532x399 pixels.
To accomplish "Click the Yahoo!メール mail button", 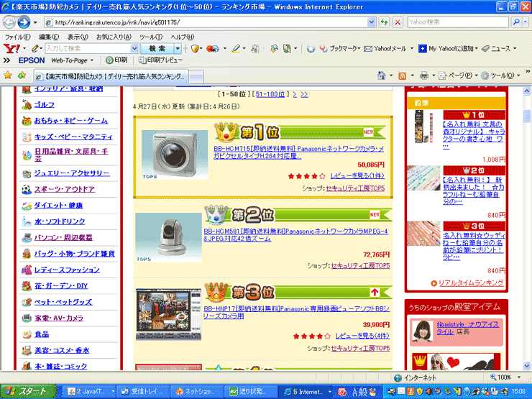I will click(x=385, y=49).
